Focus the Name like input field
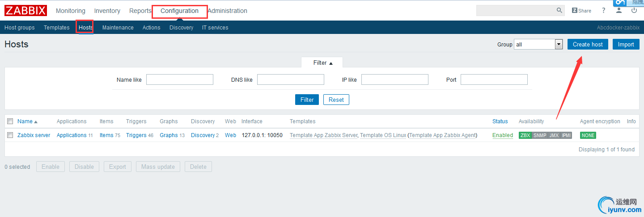The width and height of the screenshot is (644, 217). point(180,79)
